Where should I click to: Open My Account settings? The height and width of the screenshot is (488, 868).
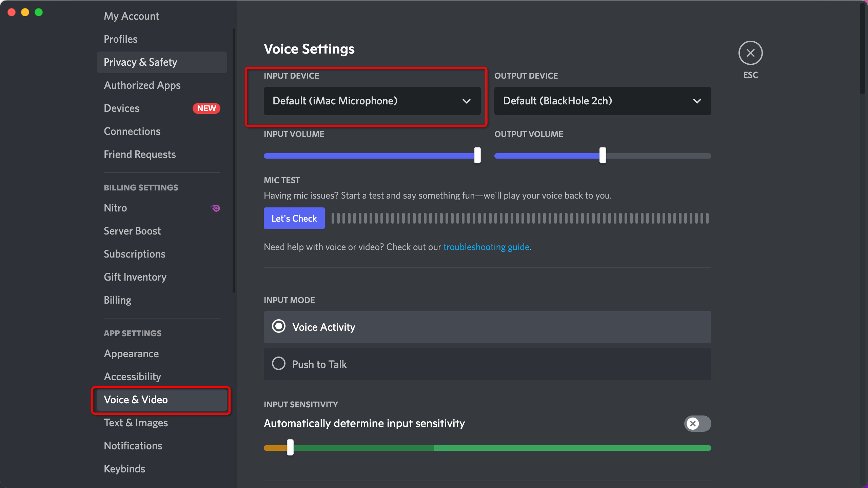coord(132,16)
